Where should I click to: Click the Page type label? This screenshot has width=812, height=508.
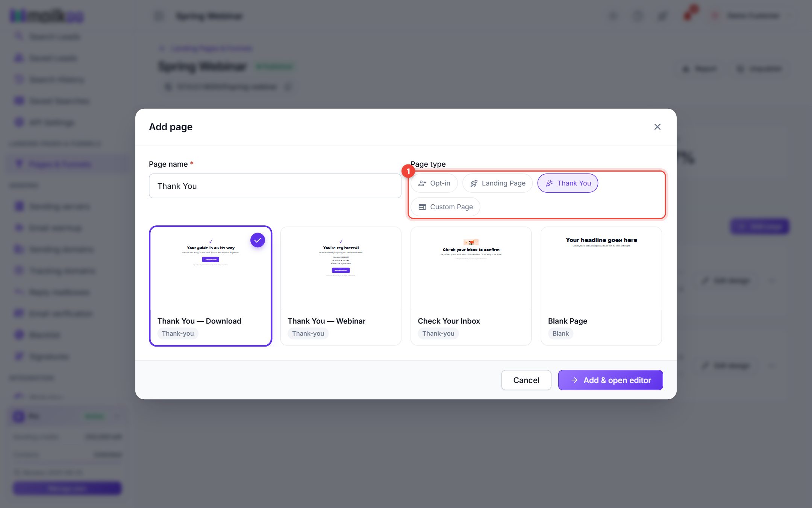coord(429,164)
